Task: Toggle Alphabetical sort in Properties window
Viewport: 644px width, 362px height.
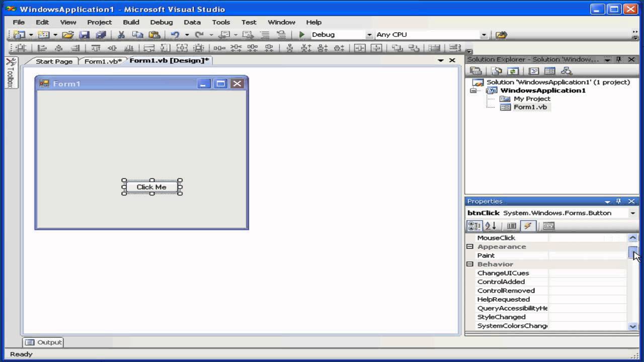Action: point(491,226)
